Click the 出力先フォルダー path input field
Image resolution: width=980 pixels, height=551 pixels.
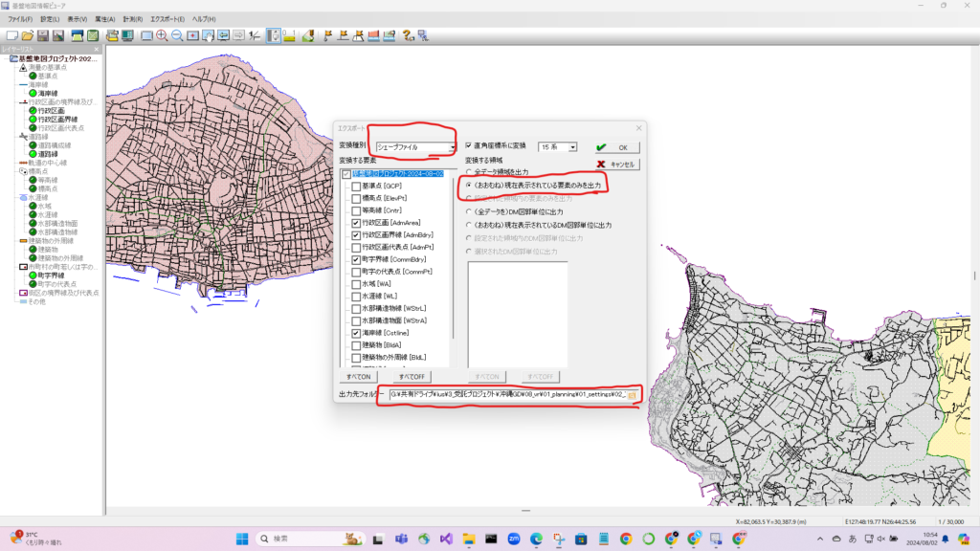click(x=505, y=394)
